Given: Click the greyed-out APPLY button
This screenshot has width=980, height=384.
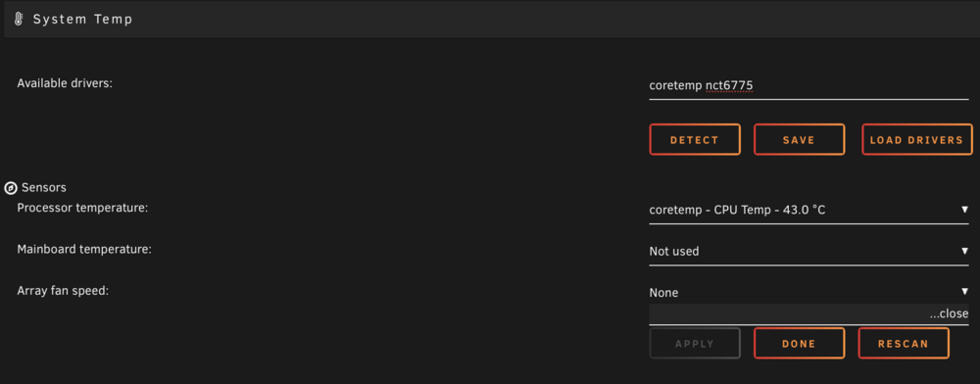Looking at the screenshot, I should click(x=695, y=344).
